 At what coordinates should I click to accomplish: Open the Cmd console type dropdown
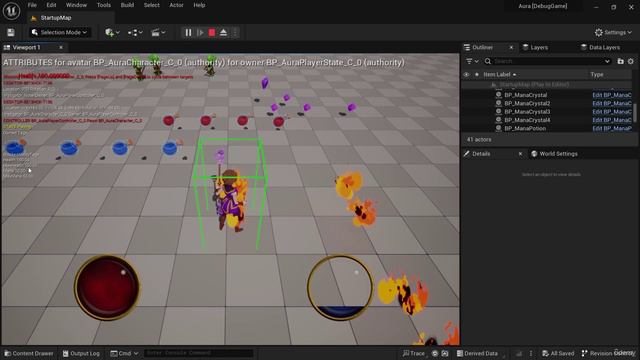click(124, 353)
